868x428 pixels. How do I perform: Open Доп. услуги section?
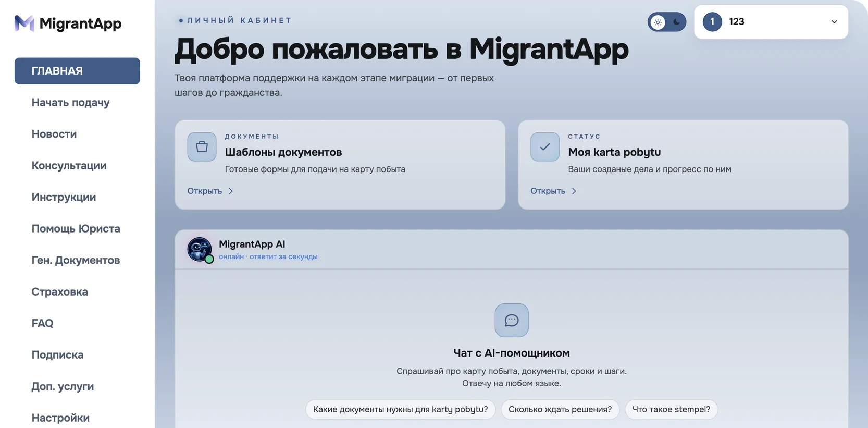[63, 386]
